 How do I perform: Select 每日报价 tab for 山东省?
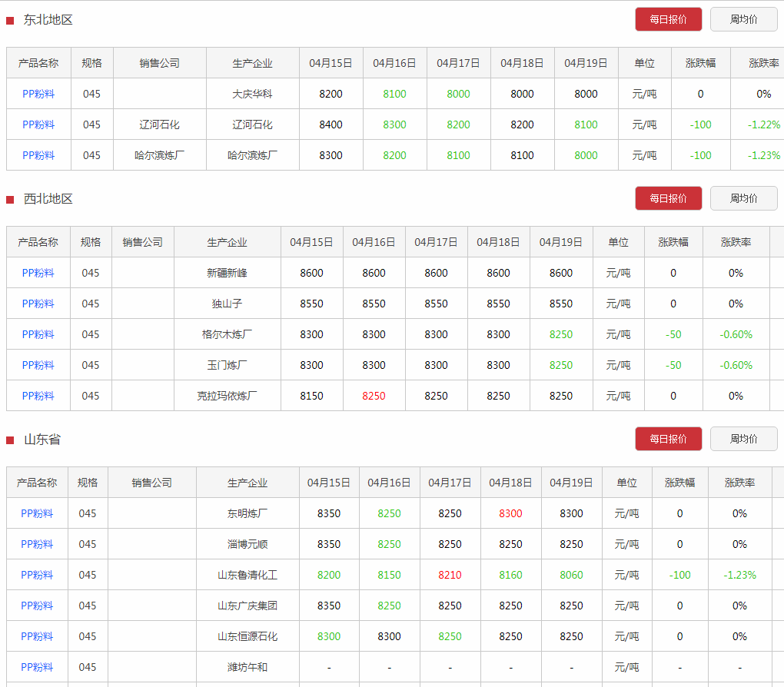(x=669, y=439)
